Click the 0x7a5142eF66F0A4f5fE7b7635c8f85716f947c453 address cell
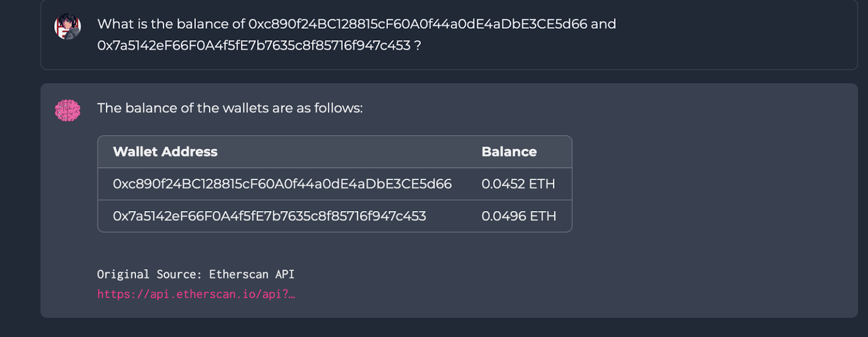 pyautogui.click(x=270, y=216)
